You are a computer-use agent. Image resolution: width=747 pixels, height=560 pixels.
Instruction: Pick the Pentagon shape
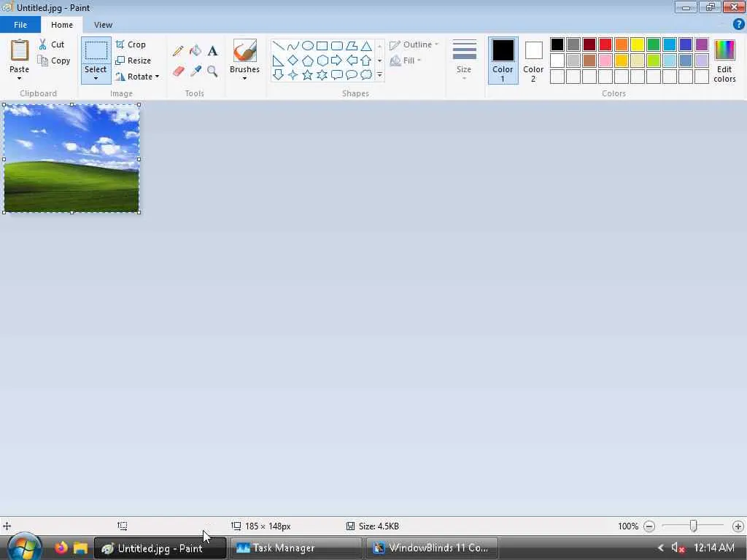[x=308, y=61]
